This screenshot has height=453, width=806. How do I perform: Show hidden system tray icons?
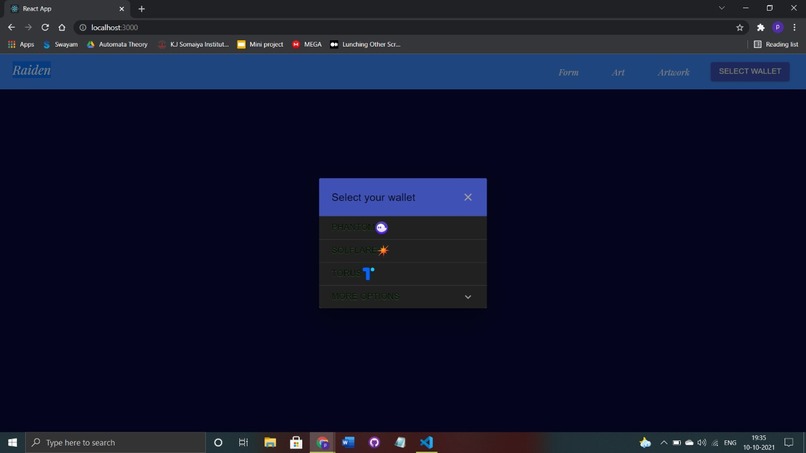click(664, 443)
